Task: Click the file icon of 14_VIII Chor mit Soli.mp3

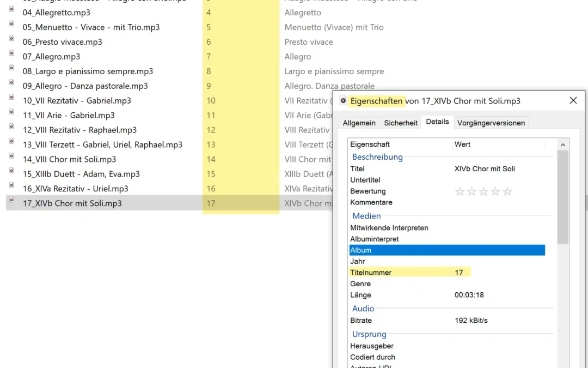Action: point(11,157)
